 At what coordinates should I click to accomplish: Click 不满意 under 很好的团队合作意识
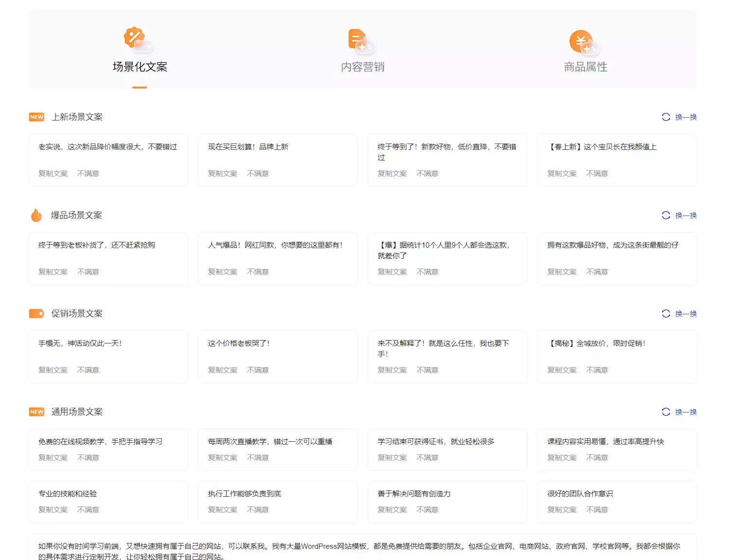(x=597, y=510)
